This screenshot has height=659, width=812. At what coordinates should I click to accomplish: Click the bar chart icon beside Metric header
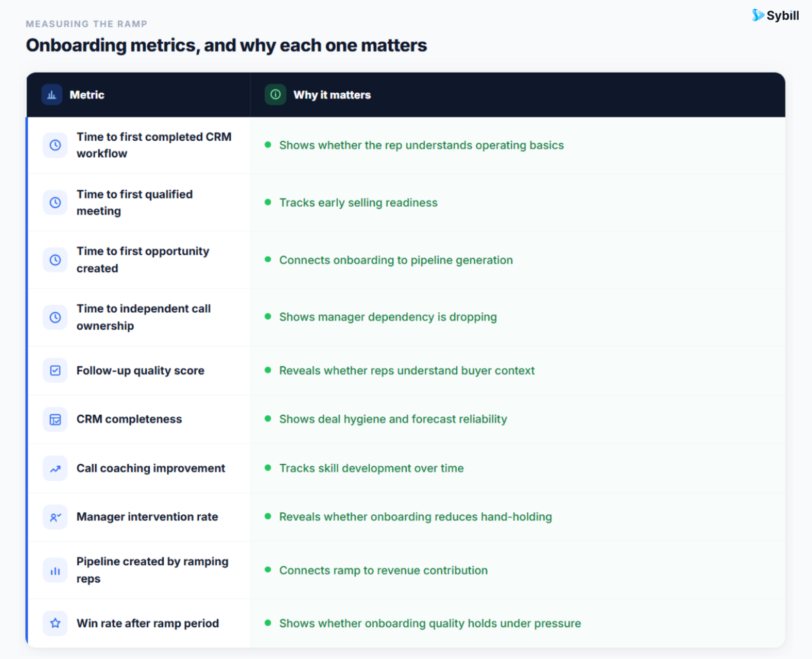coord(52,95)
